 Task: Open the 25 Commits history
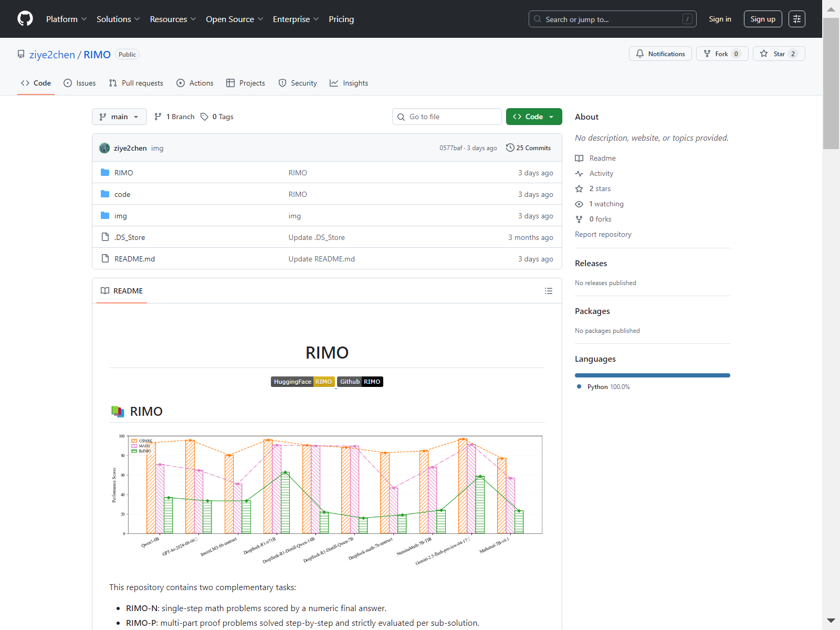(528, 148)
